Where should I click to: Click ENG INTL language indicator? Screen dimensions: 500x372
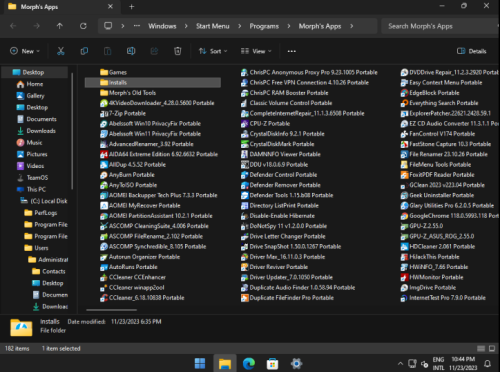438,364
